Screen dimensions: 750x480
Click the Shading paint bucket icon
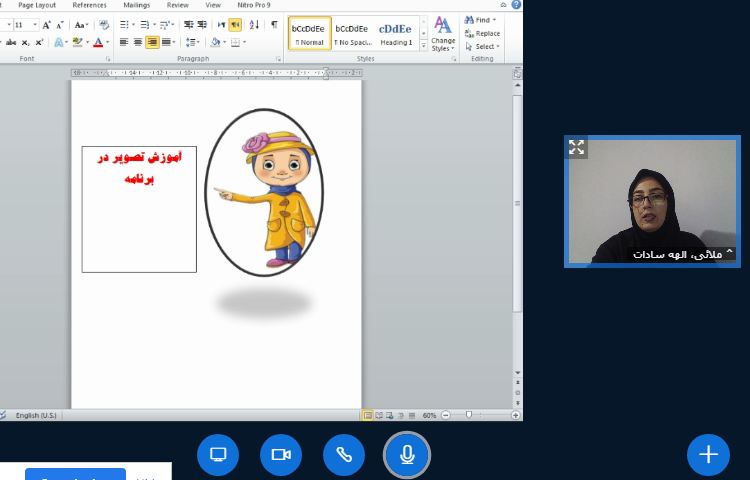pos(215,43)
